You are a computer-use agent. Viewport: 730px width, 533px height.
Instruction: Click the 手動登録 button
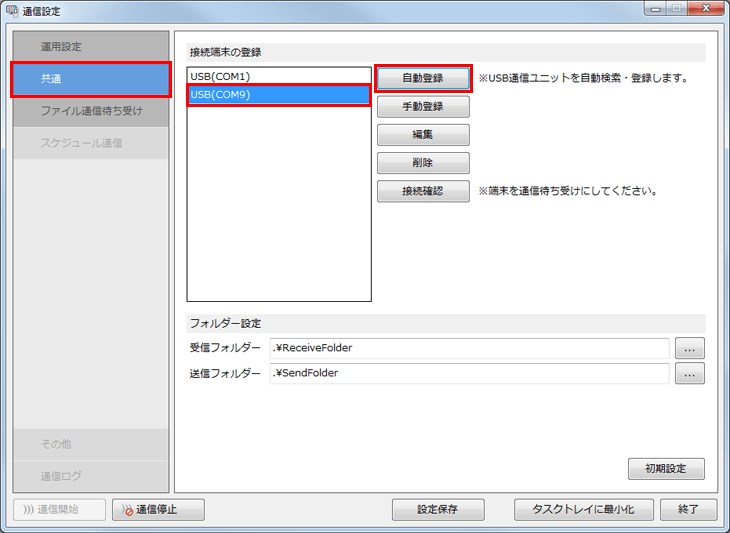click(x=423, y=106)
